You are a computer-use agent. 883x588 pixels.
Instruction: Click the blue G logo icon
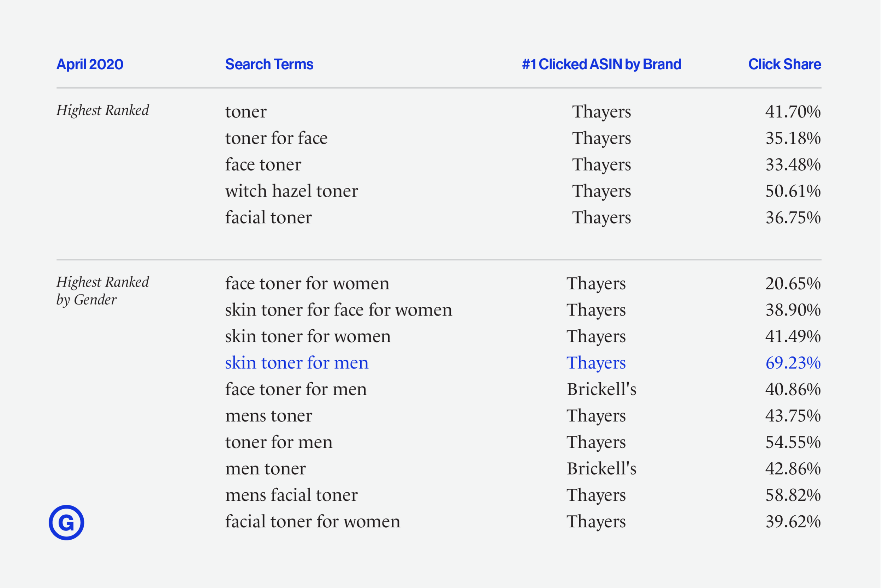point(66,522)
